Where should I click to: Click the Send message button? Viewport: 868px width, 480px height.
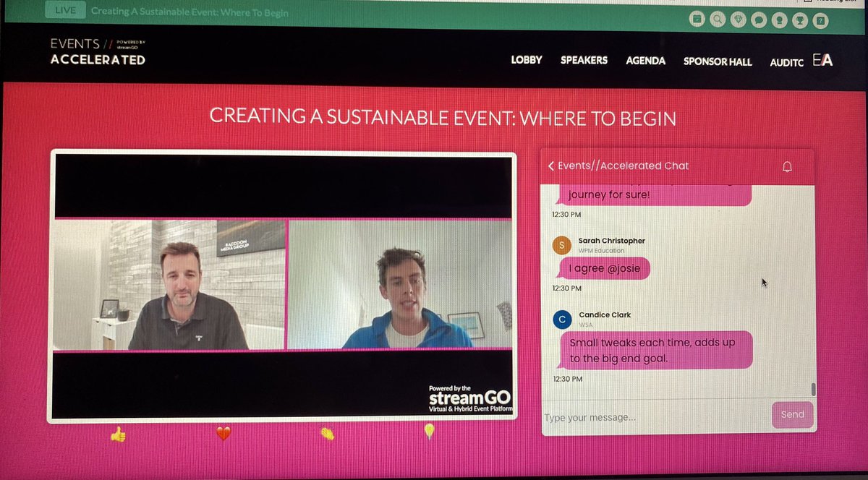(x=792, y=415)
